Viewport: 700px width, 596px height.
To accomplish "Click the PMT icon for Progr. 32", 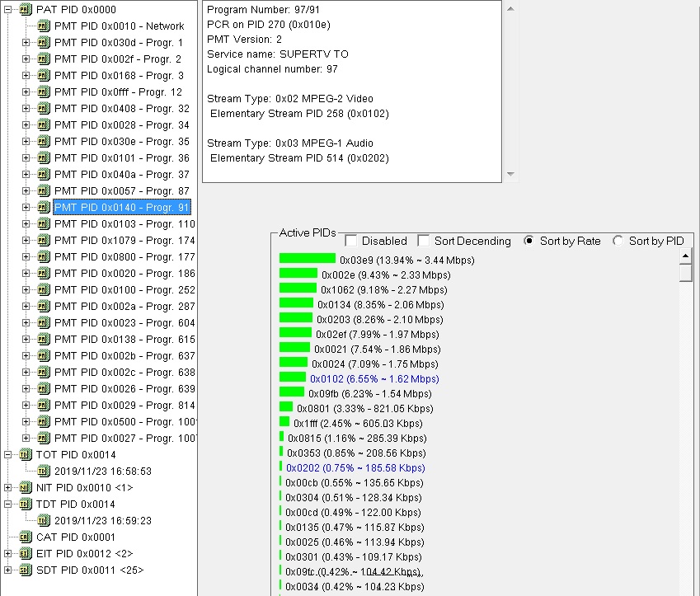I will [44, 108].
